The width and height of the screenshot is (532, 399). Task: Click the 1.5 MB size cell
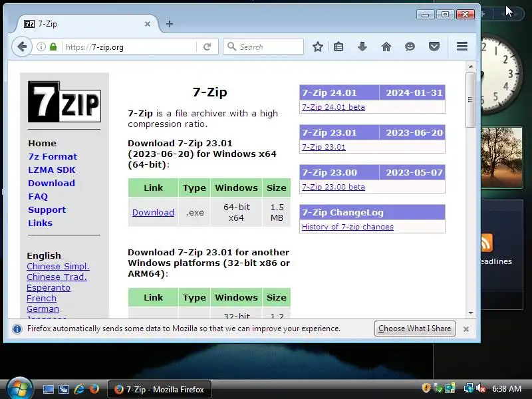tap(277, 212)
